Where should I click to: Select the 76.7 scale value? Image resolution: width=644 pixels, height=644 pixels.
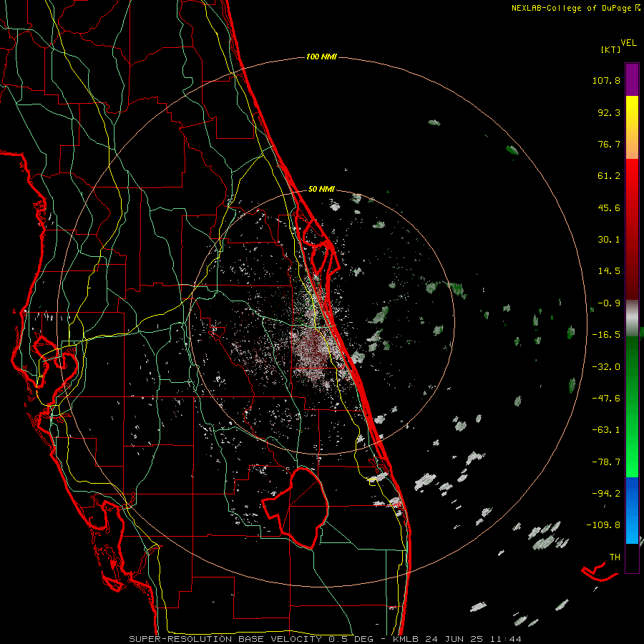[609, 144]
